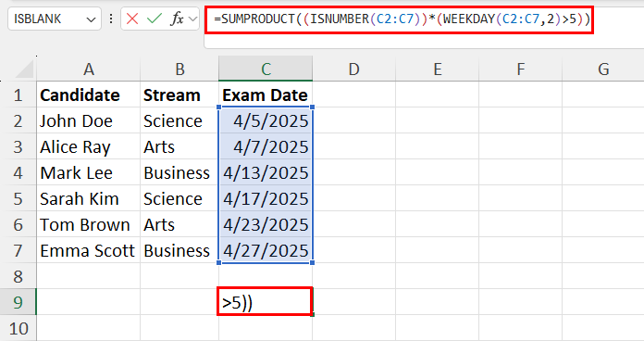644x341 pixels.
Task: Select row 5 header
Action: click(x=19, y=198)
